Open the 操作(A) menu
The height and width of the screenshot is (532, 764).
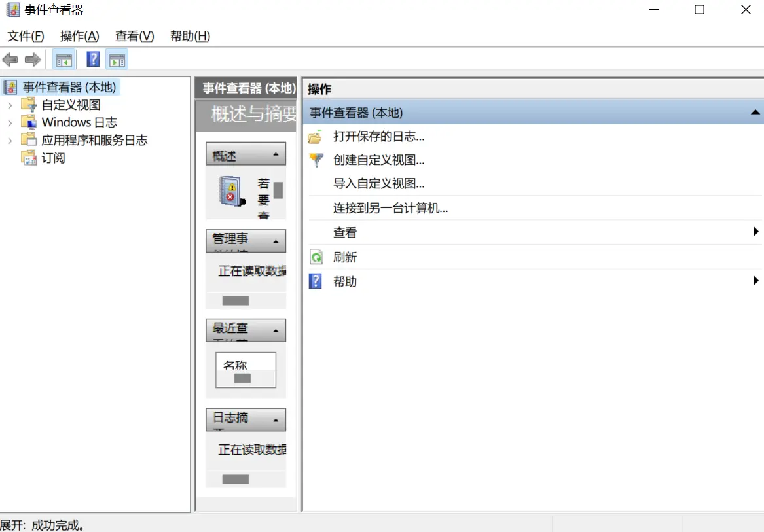79,36
